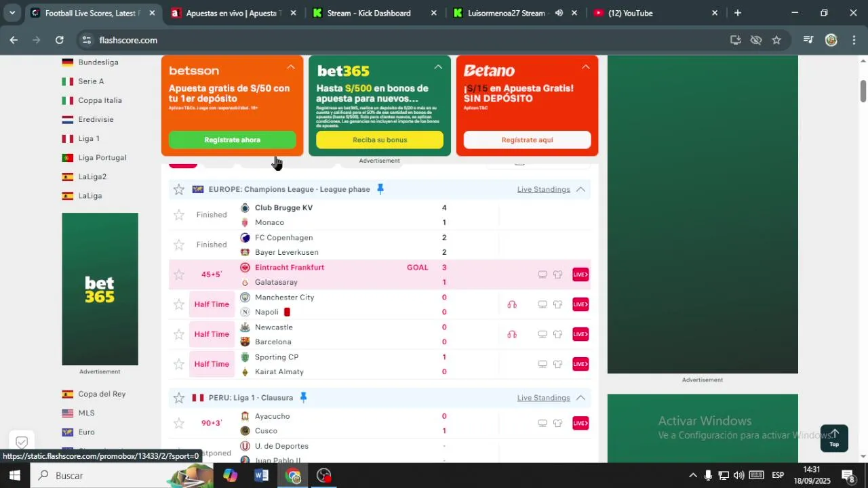Reload the flashscore page
Image resolution: width=868 pixels, height=488 pixels.
59,40
